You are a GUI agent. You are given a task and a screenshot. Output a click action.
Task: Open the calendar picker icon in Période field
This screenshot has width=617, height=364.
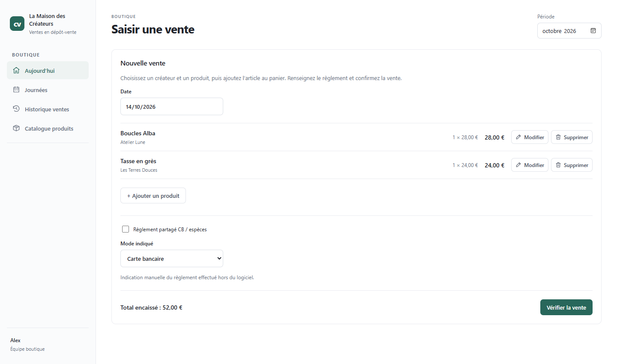(x=593, y=31)
